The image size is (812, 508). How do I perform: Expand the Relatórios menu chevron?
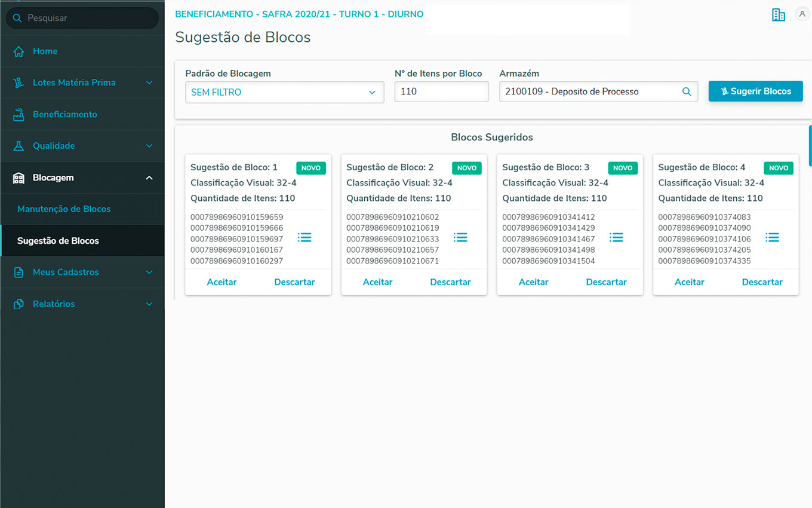[x=149, y=304]
